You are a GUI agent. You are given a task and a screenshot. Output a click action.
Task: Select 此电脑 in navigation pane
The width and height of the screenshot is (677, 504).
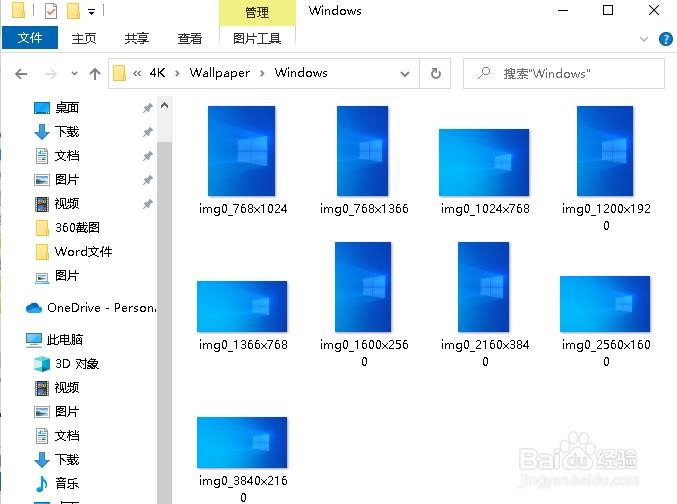click(64, 339)
